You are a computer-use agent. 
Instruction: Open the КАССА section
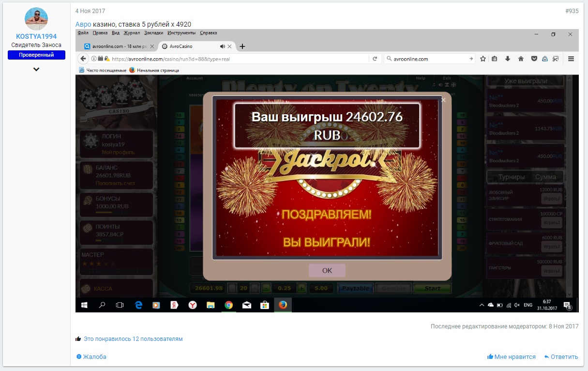[x=116, y=289]
